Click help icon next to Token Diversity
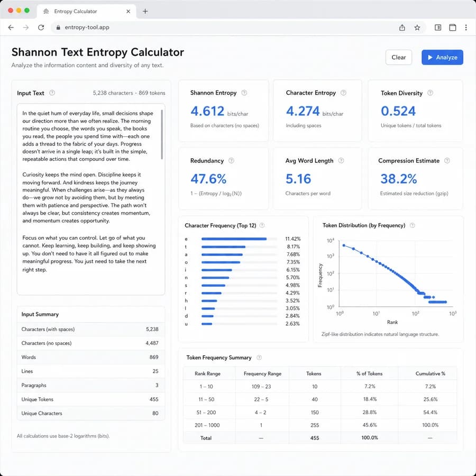This screenshot has width=476, height=476. pyautogui.click(x=430, y=93)
